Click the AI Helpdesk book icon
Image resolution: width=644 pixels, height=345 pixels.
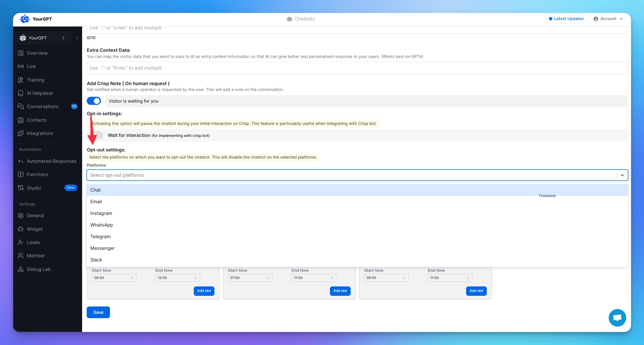coord(21,93)
